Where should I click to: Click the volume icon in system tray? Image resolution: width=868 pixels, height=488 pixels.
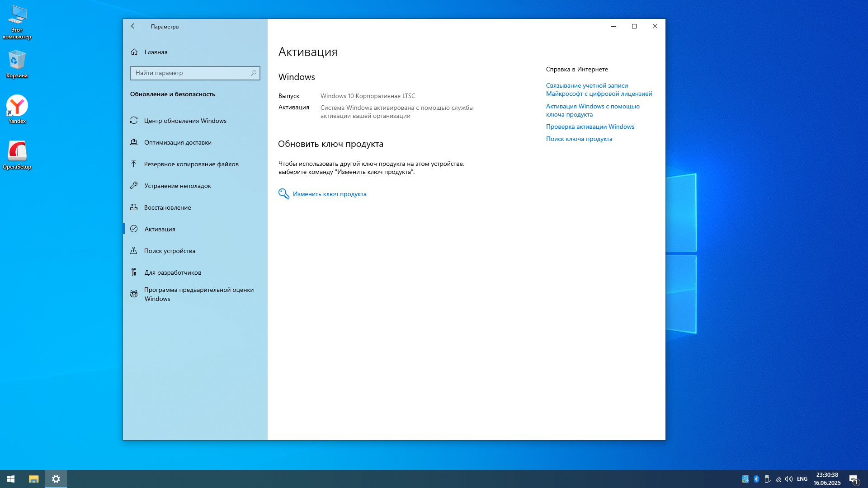tap(789, 479)
